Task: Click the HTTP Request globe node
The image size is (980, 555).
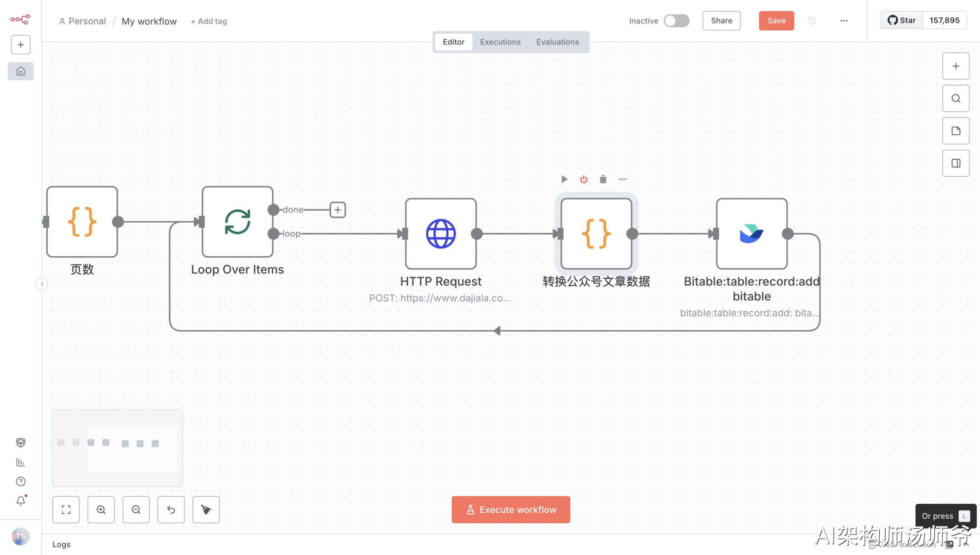Action: (441, 234)
